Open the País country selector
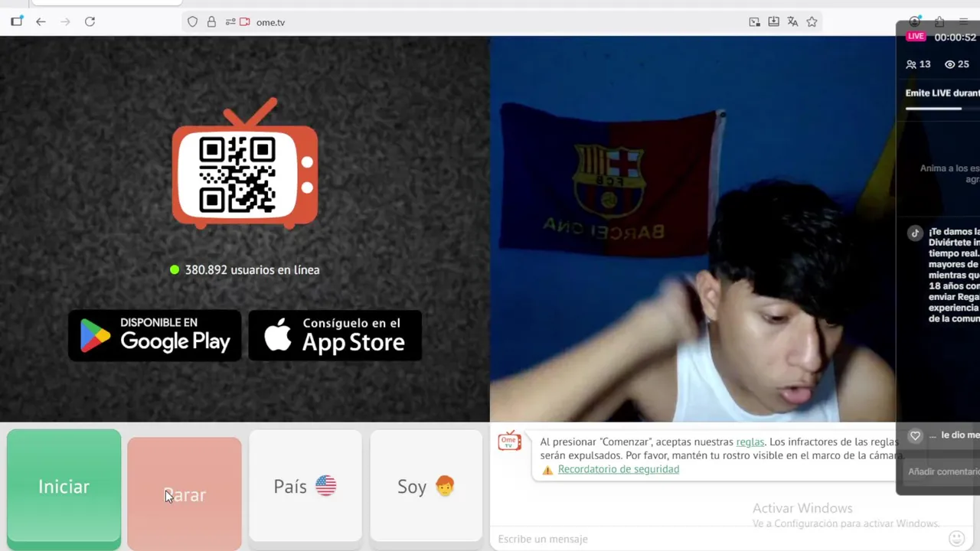Screen dimensions: 980x551 tap(305, 486)
